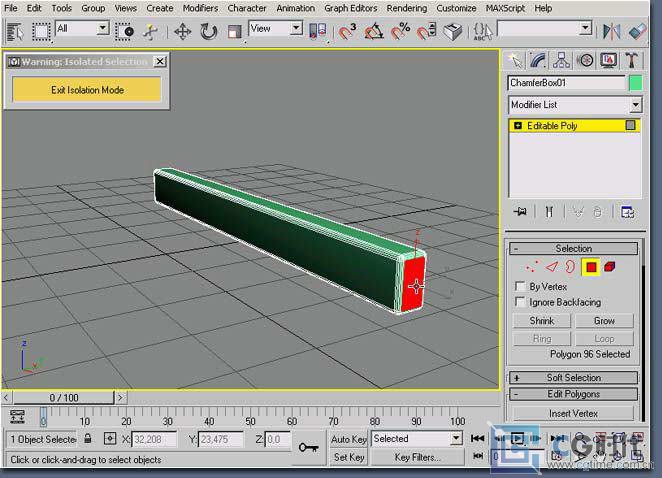Expand the Editable Poly stack entry
This screenshot has width=662, height=478.
518,125
